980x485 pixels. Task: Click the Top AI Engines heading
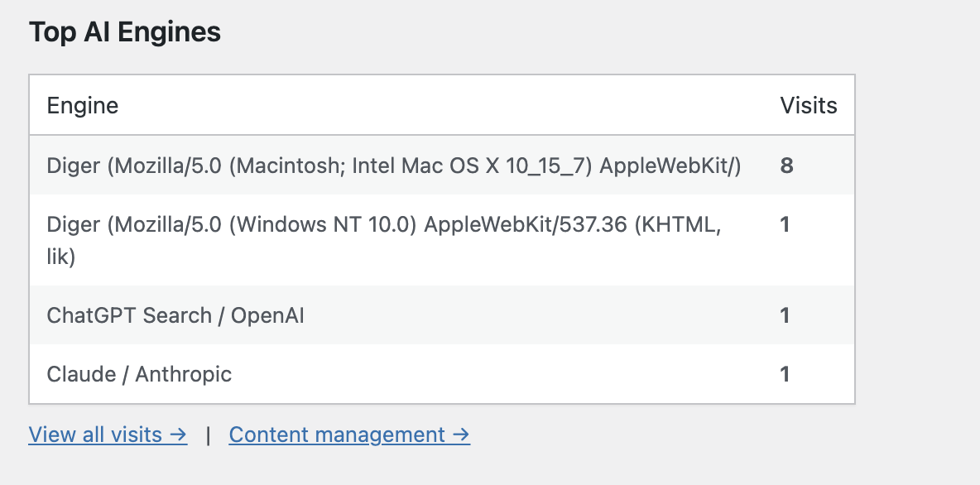coord(125,31)
